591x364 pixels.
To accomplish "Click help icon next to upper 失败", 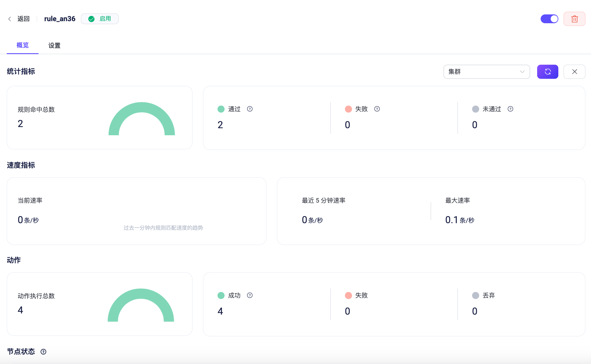I will click(x=377, y=109).
